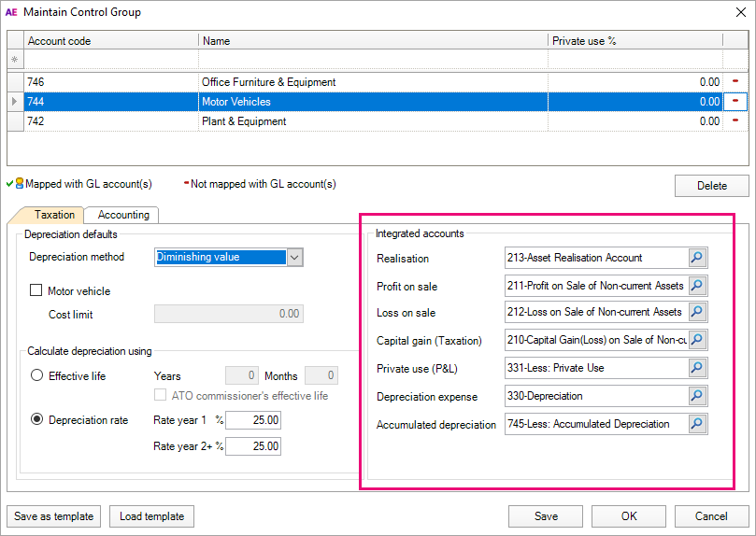The image size is (756, 536).
Task: Open lookup for Loss on sale account
Action: coord(697,312)
